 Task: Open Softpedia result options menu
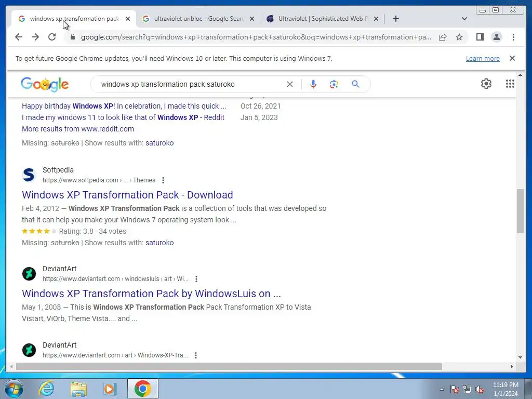tap(163, 180)
